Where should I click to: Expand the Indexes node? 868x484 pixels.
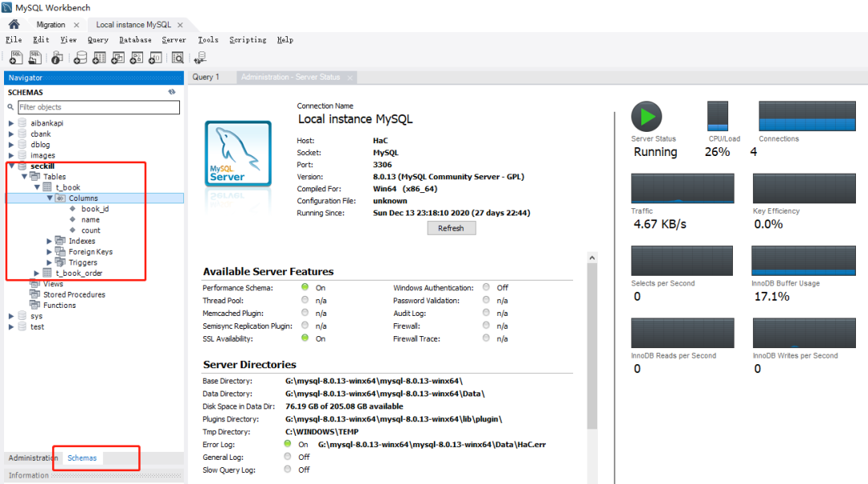point(49,241)
